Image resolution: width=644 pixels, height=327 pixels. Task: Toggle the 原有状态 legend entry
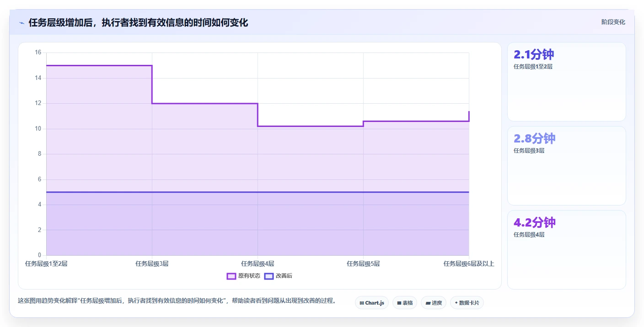click(x=243, y=276)
